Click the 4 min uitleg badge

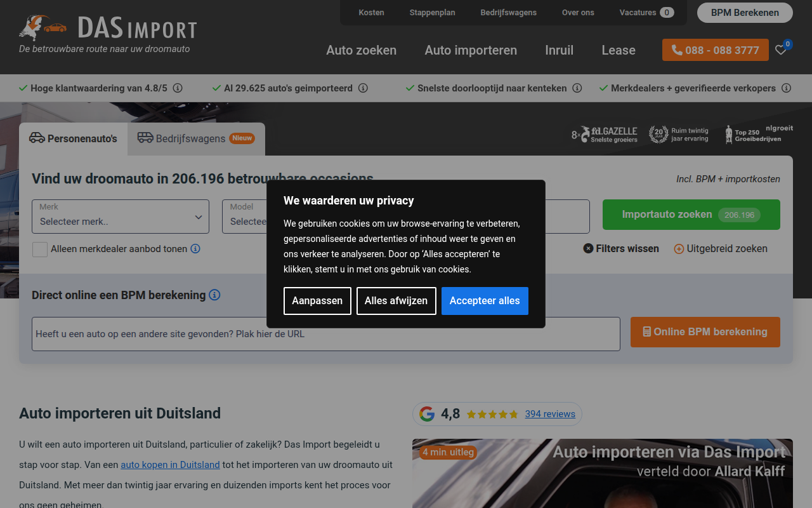448,452
